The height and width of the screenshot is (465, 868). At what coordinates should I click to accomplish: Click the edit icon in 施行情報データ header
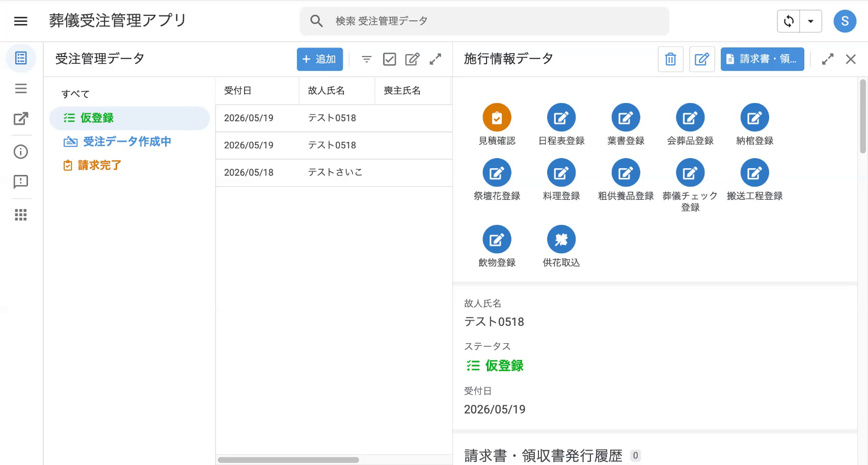point(702,59)
